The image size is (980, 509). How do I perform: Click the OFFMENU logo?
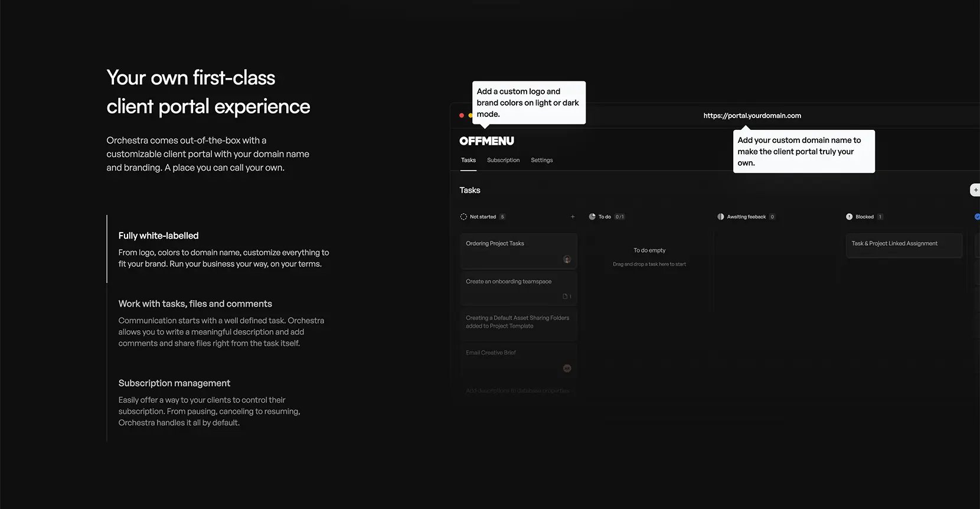487,141
